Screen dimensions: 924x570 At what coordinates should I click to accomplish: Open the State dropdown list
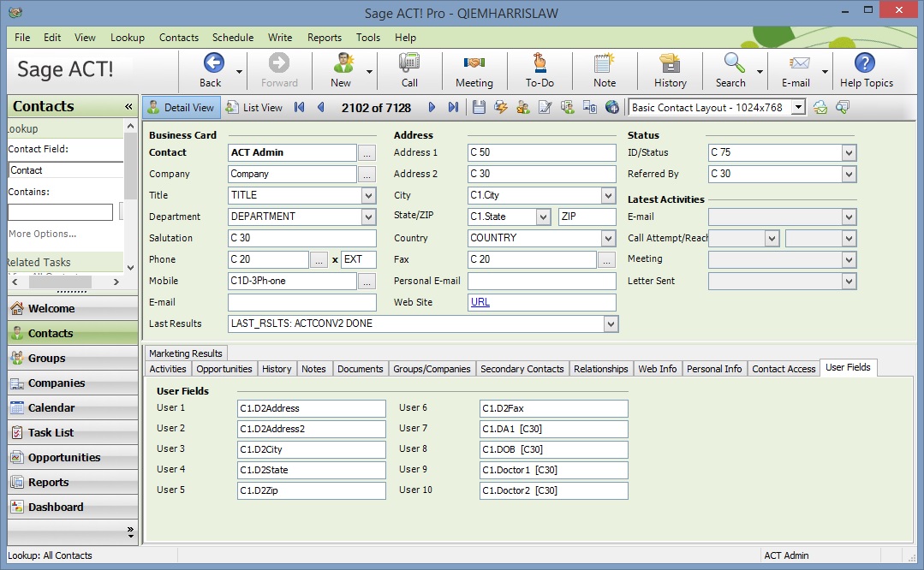pyautogui.click(x=543, y=217)
